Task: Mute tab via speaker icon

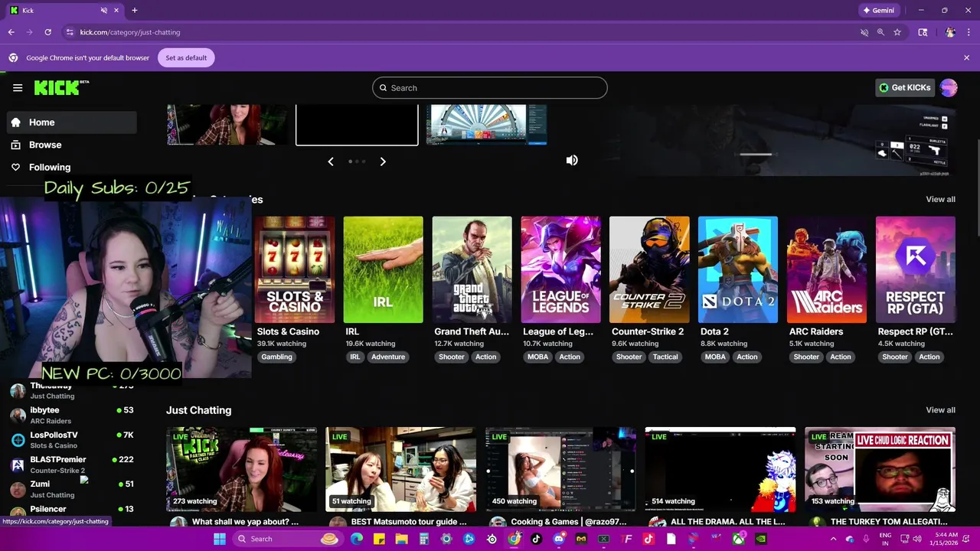Action: pyautogui.click(x=103, y=10)
